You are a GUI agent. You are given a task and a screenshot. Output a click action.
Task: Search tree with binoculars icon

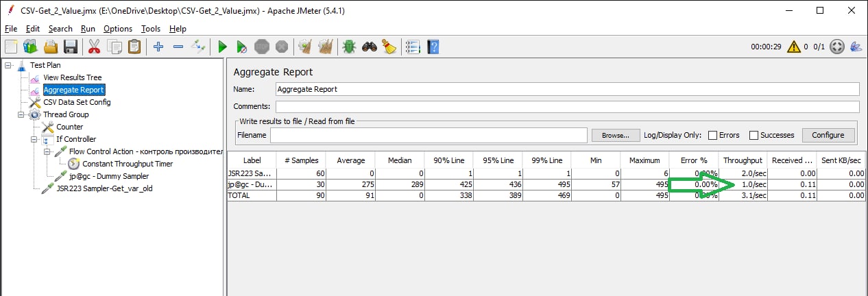tap(370, 47)
